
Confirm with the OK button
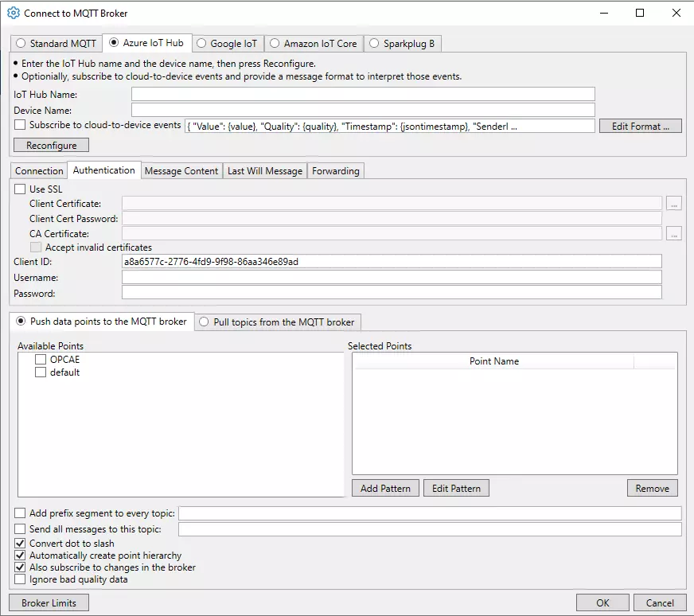pyautogui.click(x=602, y=602)
